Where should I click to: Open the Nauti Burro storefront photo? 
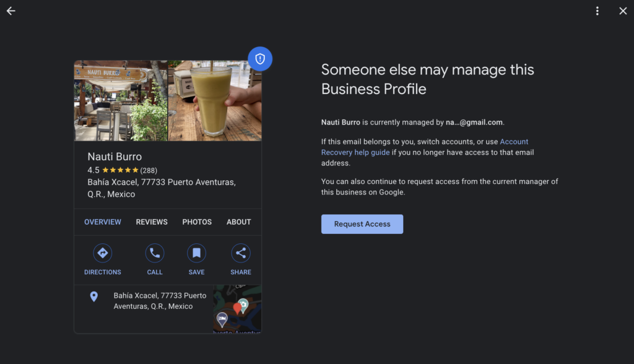pyautogui.click(x=121, y=101)
